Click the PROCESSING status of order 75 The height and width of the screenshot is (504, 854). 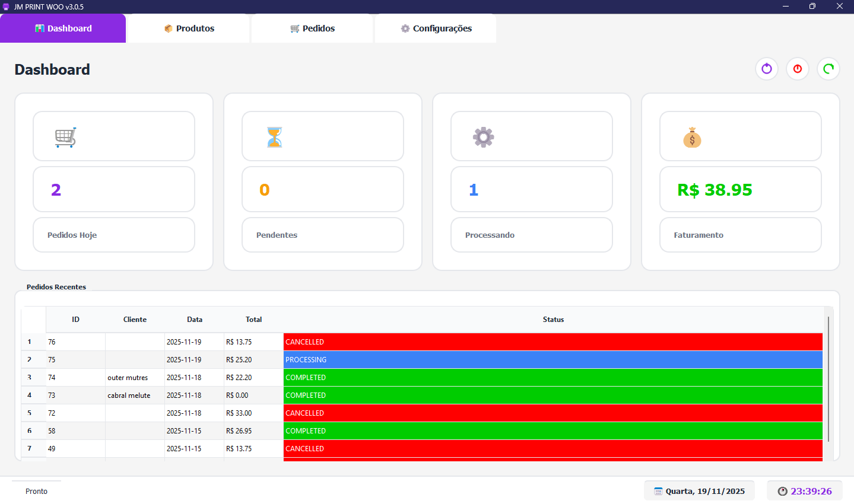point(553,360)
